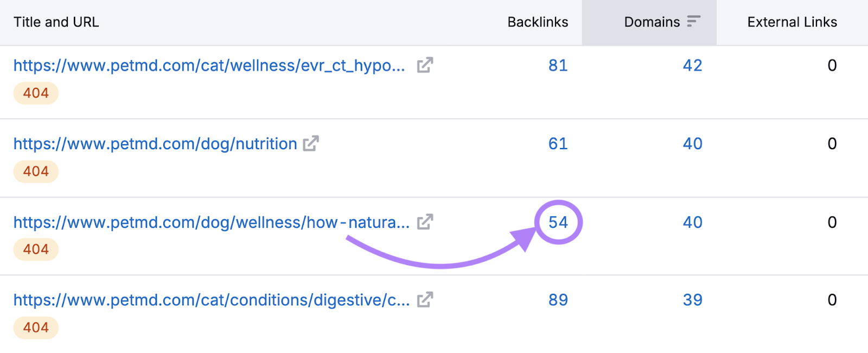Click the circled 54 backlinks value

click(558, 222)
